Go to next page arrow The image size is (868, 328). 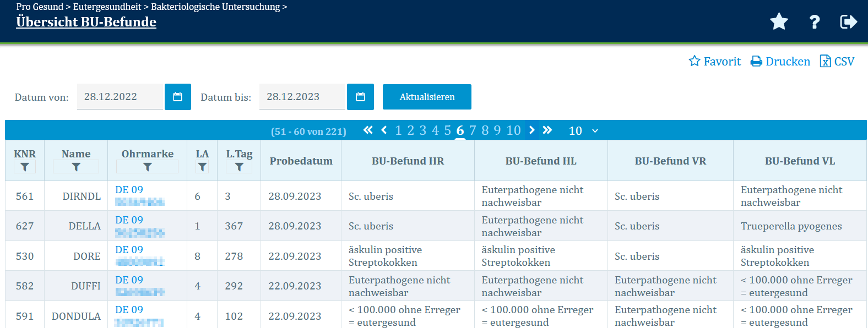(531, 130)
